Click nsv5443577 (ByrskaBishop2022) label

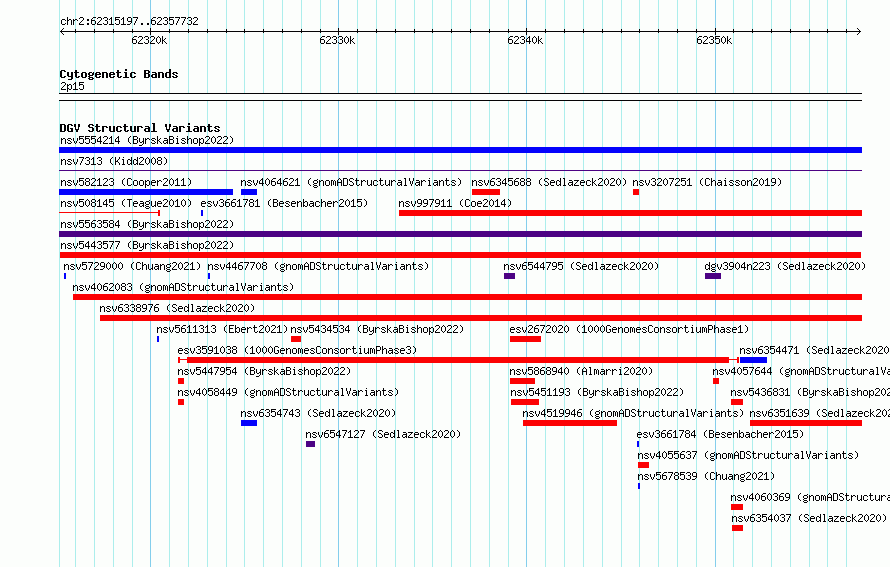[147, 245]
